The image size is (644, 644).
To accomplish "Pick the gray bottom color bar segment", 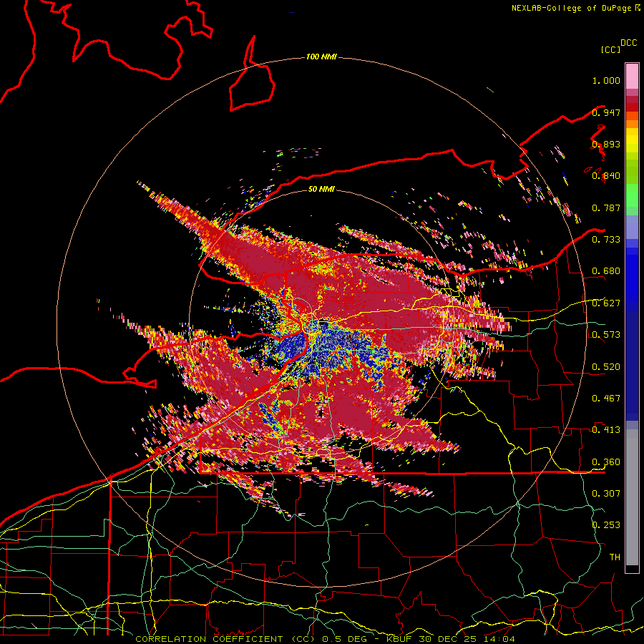I will (632, 497).
